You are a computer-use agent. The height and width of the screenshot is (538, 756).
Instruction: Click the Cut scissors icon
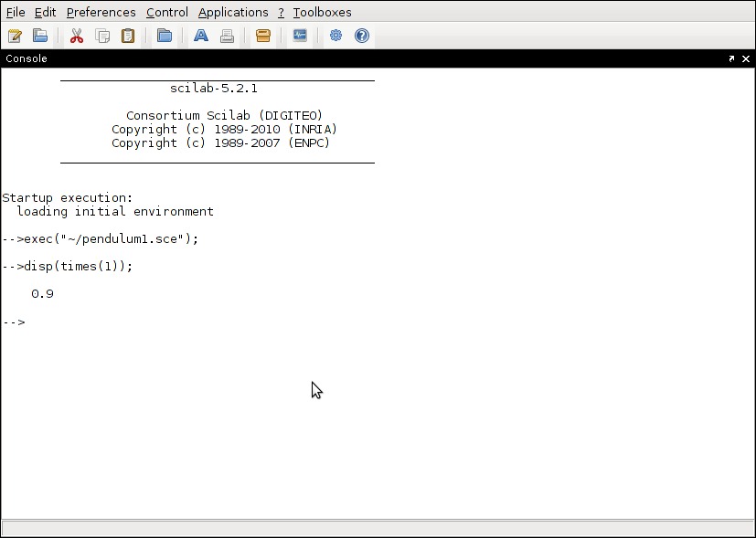tap(77, 37)
